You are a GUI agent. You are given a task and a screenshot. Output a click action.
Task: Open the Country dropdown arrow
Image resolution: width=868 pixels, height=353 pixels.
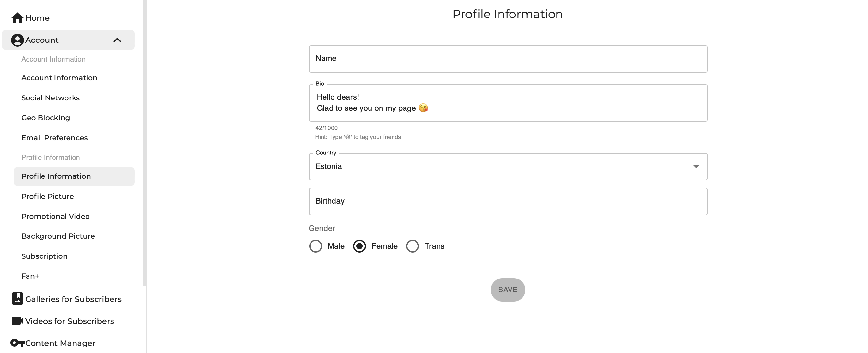tap(696, 167)
